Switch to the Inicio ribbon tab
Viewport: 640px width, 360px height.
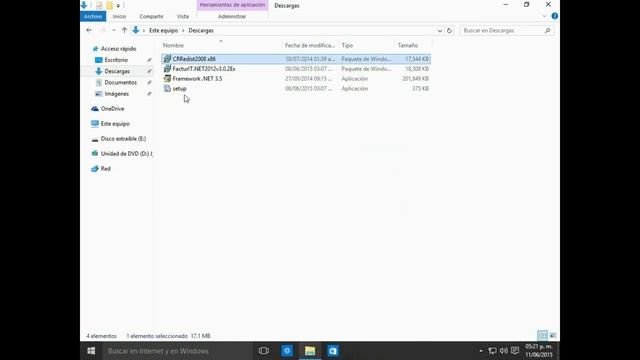pos(119,16)
